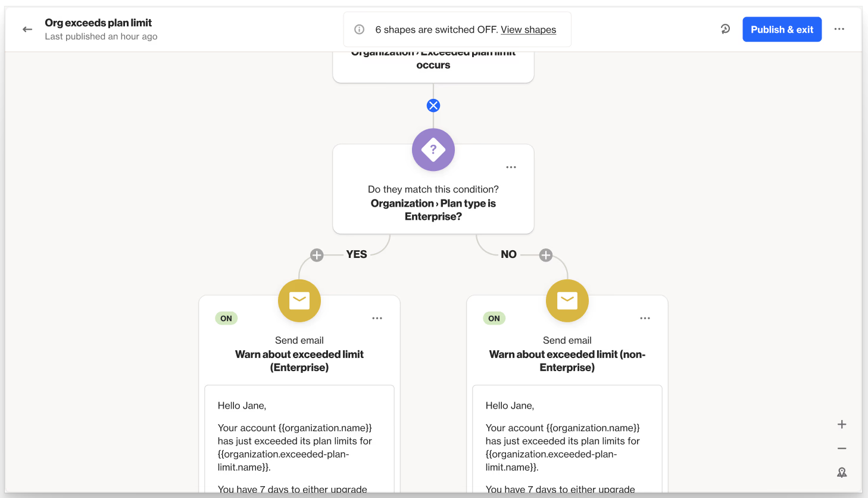The image size is (868, 498).
Task: Open the top-right more options menu
Action: pyautogui.click(x=839, y=29)
